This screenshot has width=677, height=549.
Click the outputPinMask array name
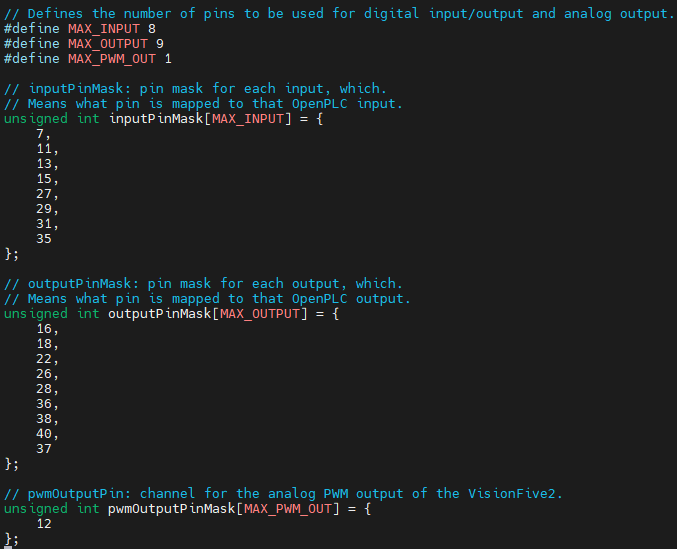tap(160, 314)
